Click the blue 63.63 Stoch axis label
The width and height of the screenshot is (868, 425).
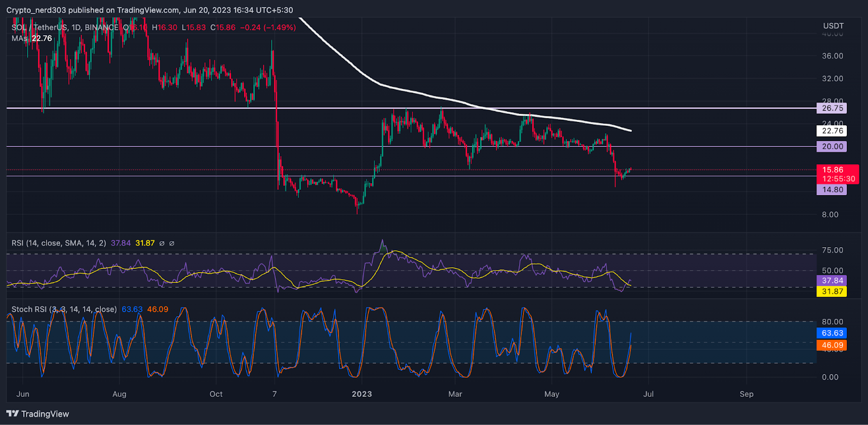point(832,333)
